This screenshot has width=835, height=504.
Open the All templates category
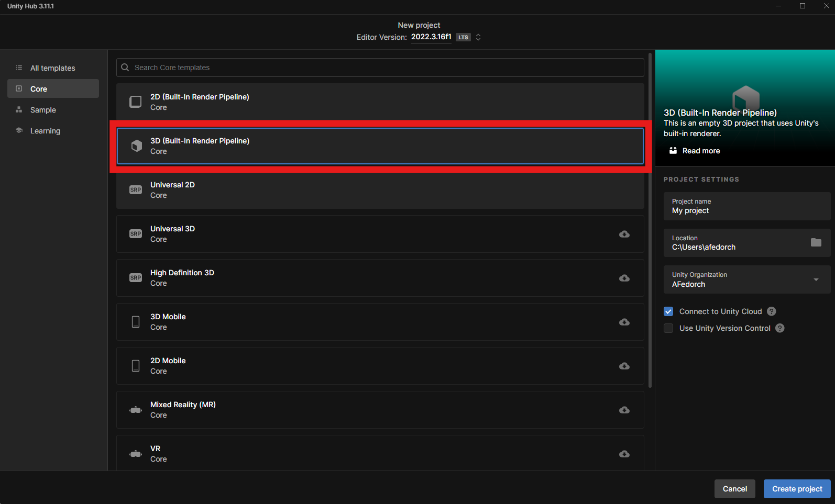[x=53, y=68]
